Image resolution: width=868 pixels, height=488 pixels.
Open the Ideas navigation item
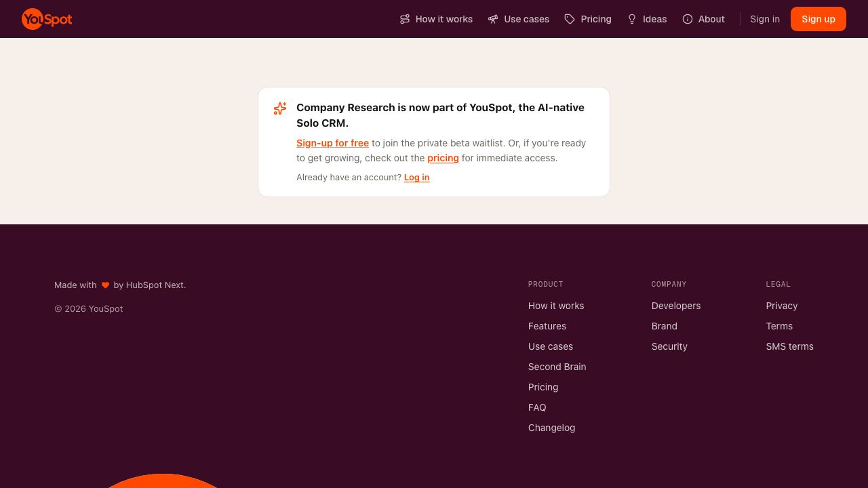pyautogui.click(x=647, y=19)
